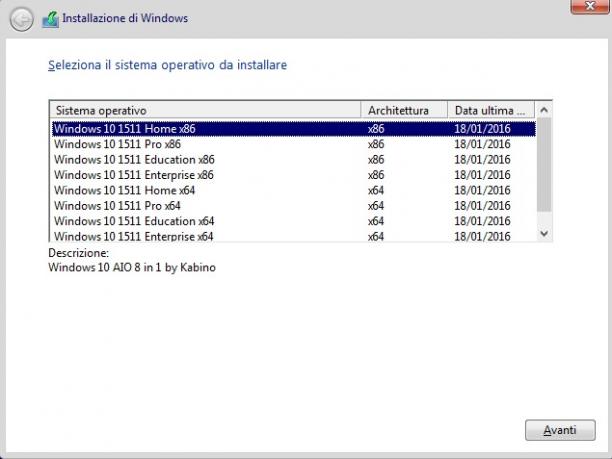Screen dimensions: 612x459
Task: Select Windows 10 1511 Education x86
Action: (x=294, y=160)
